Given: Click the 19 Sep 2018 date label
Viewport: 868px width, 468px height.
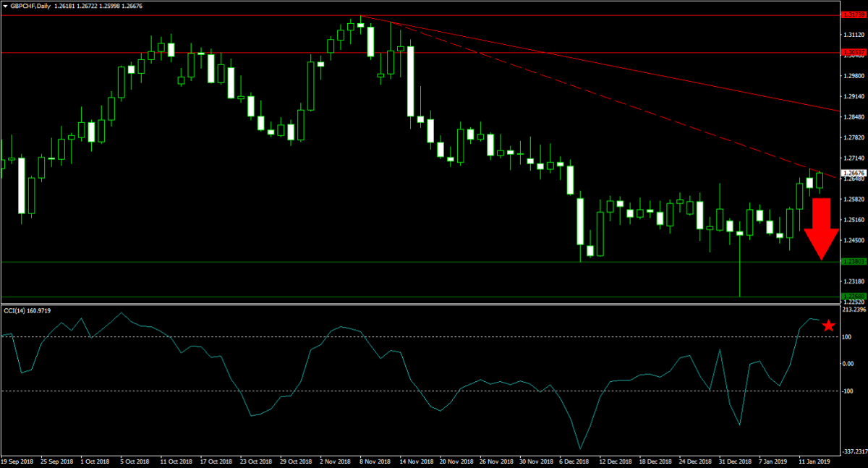Looking at the screenshot, I should point(18,460).
